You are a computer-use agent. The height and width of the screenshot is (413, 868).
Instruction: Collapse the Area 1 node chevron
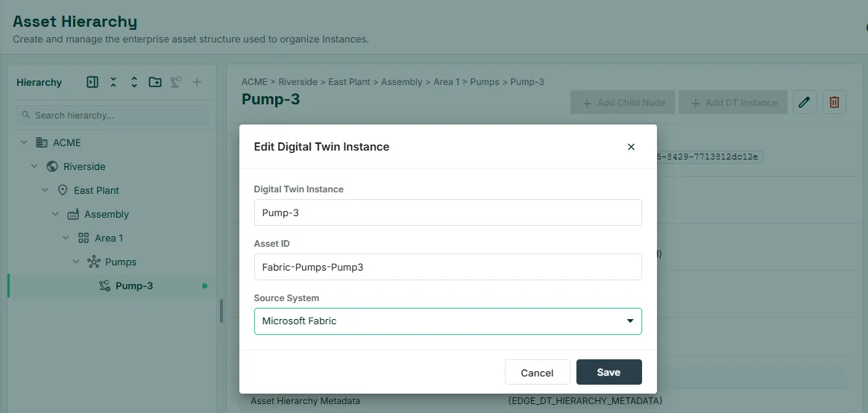(66, 238)
